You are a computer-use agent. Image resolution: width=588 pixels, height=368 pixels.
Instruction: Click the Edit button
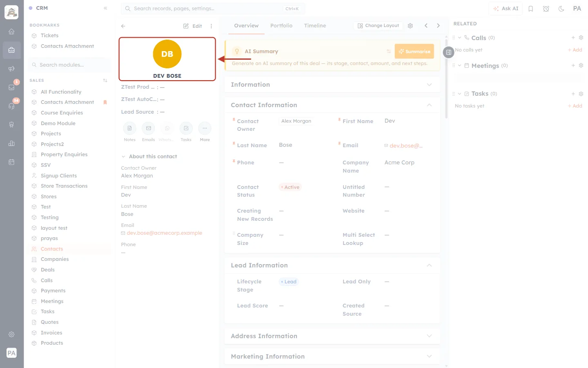tap(193, 26)
